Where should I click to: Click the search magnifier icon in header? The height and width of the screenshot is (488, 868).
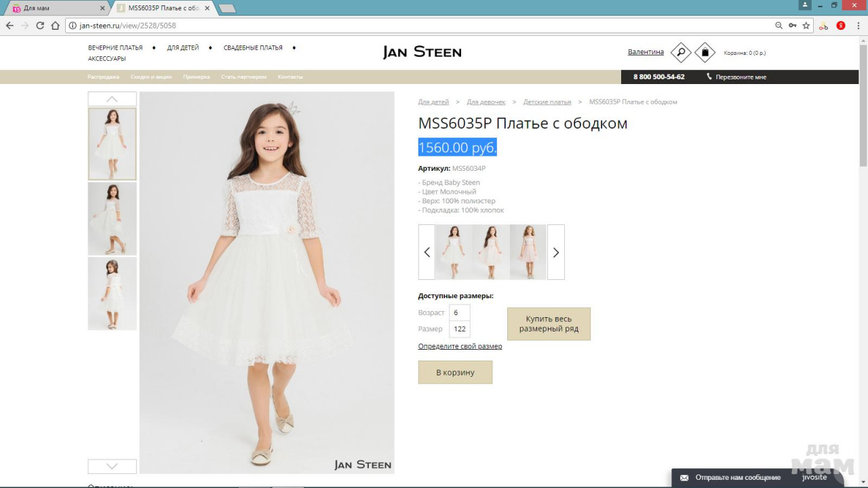pyautogui.click(x=680, y=52)
